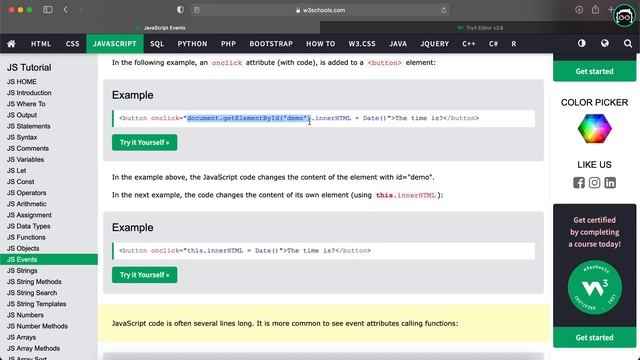Click first Try it Yourself button
Image resolution: width=640 pixels, height=360 pixels.
144,142
